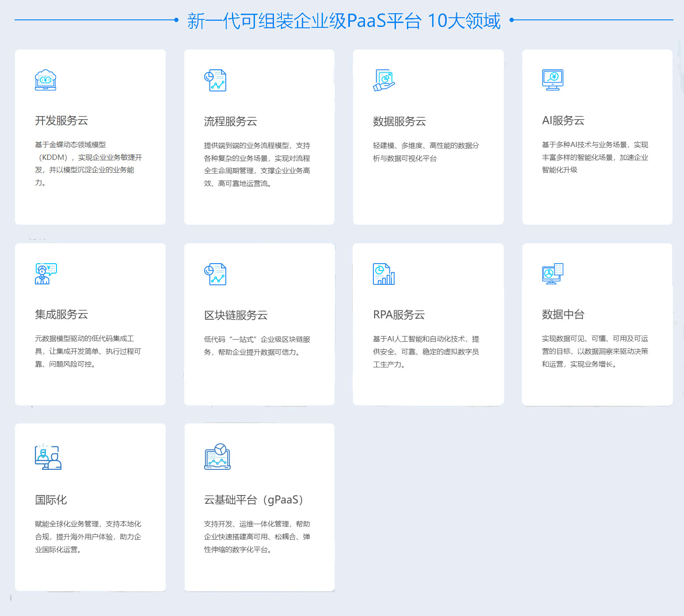This screenshot has width=684, height=616.
Task: Open the 开发服务云 title
Action: click(61, 121)
